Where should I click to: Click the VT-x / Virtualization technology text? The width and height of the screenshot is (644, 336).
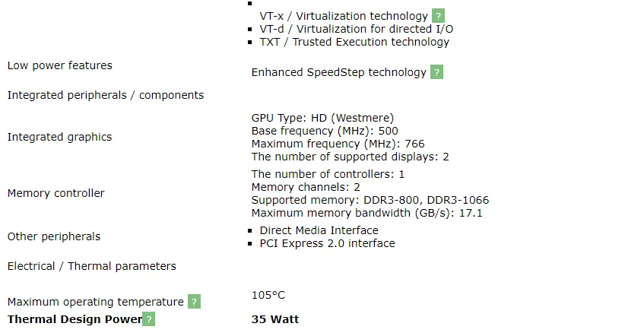click(344, 16)
